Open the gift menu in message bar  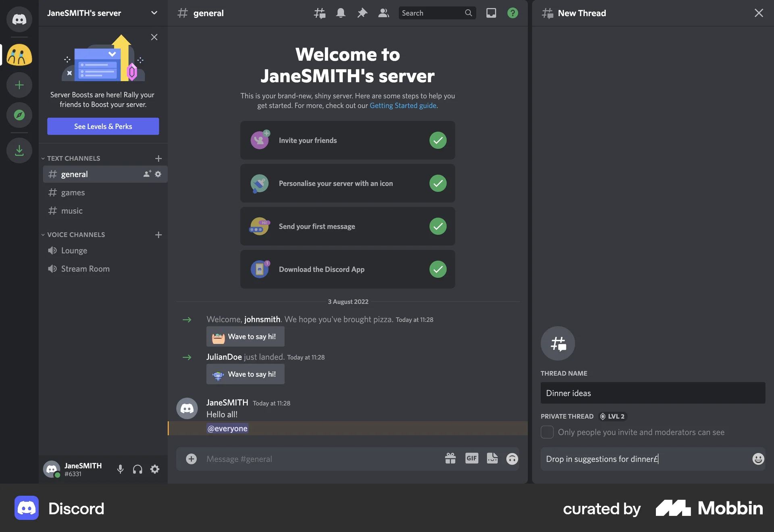click(450, 459)
